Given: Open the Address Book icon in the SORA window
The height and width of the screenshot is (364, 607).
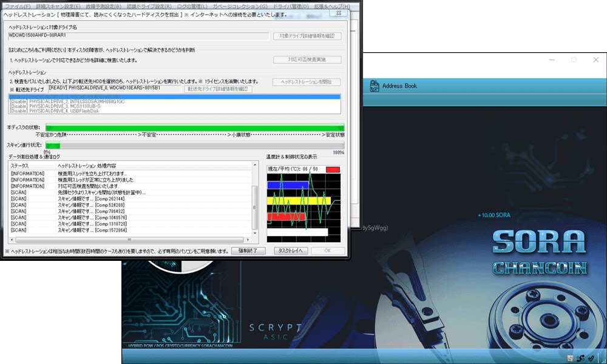Looking at the screenshot, I should (374, 86).
